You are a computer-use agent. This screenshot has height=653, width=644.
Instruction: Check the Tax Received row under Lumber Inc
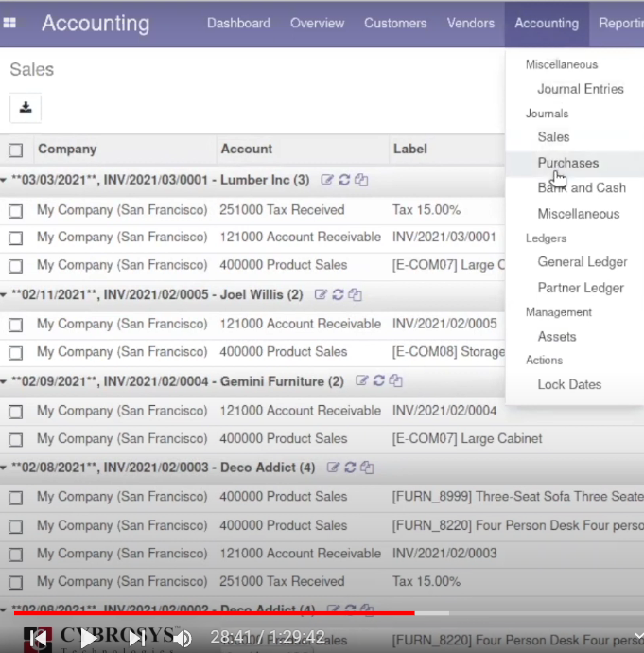16,211
